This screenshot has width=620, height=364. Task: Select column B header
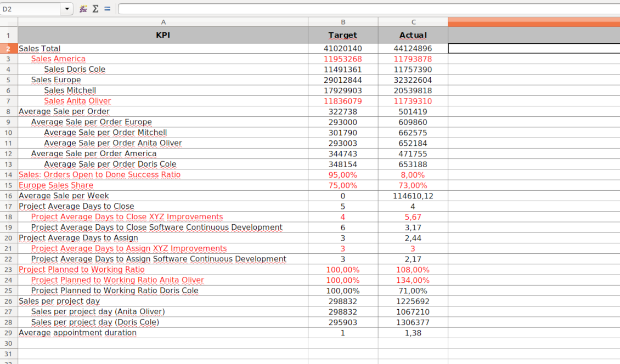343,22
